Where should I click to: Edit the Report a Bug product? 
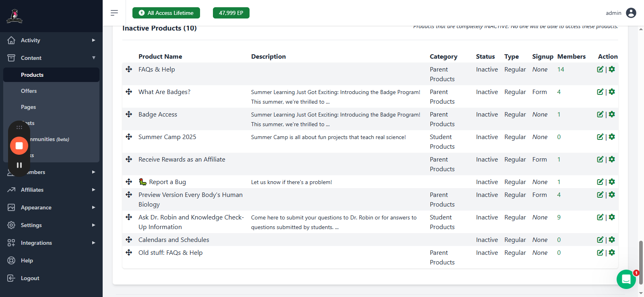[600, 182]
